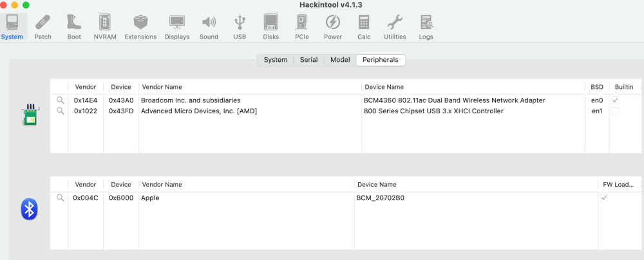
Task: Click the network table Device column header
Action: pyautogui.click(x=121, y=87)
